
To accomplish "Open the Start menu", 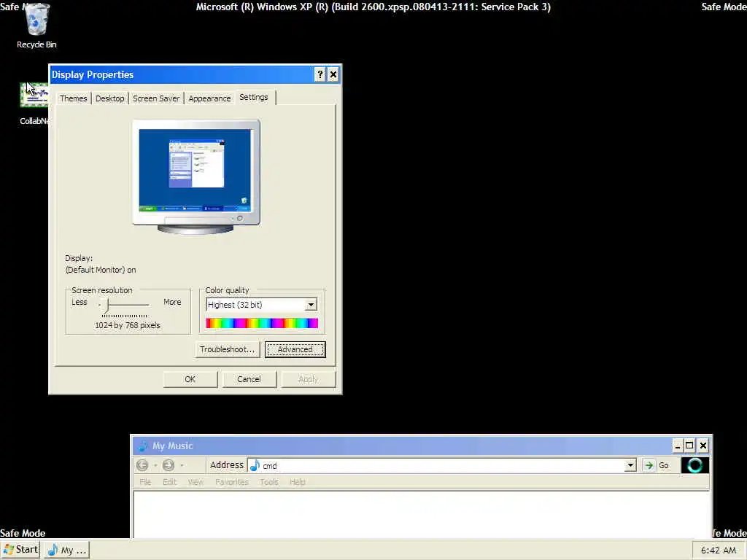I will (x=20, y=550).
